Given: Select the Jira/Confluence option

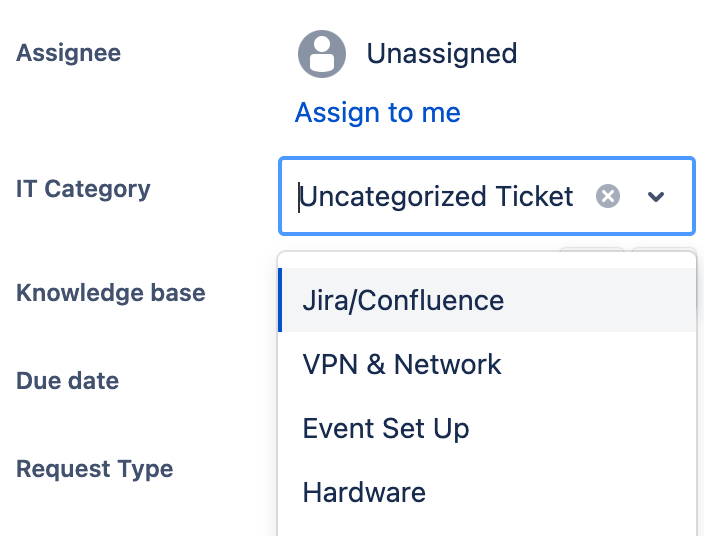Looking at the screenshot, I should point(403,300).
